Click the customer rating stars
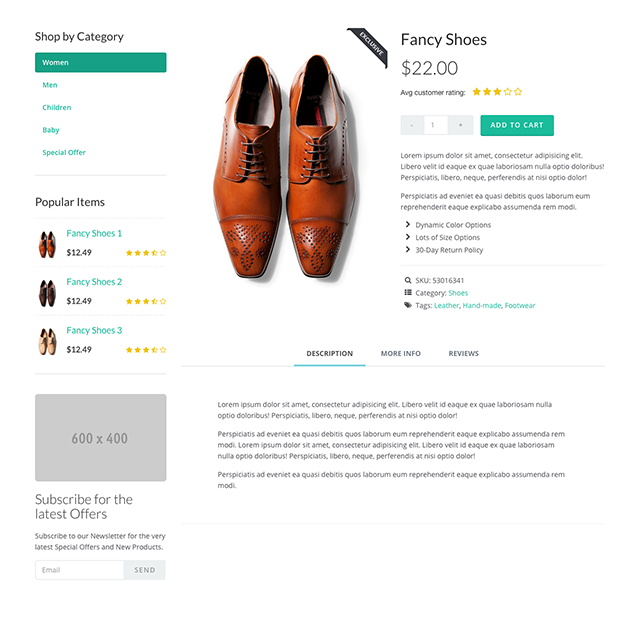 tap(497, 92)
